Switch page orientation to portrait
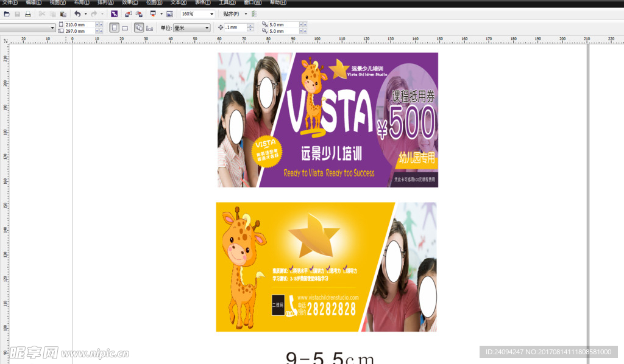The height and width of the screenshot is (364, 624). (114, 27)
